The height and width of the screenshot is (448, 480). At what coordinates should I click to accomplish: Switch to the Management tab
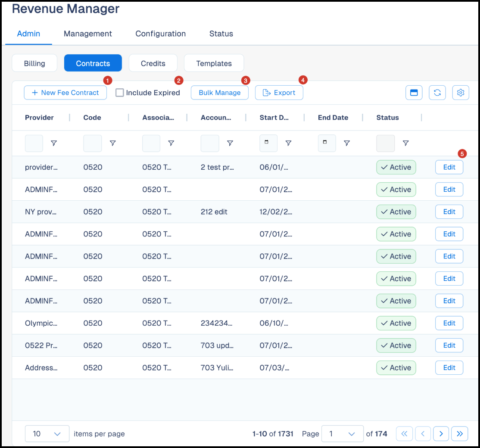pos(87,34)
